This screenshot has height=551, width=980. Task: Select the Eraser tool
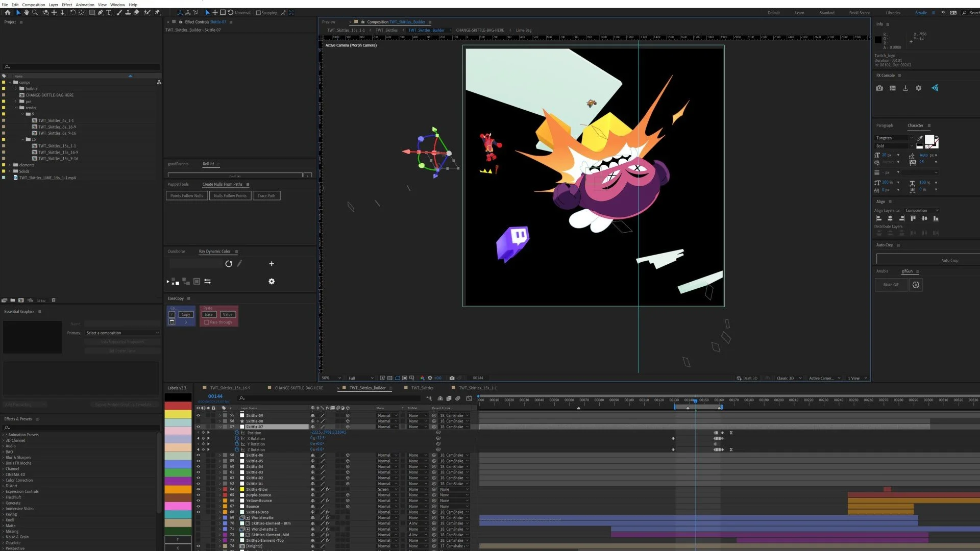(136, 12)
